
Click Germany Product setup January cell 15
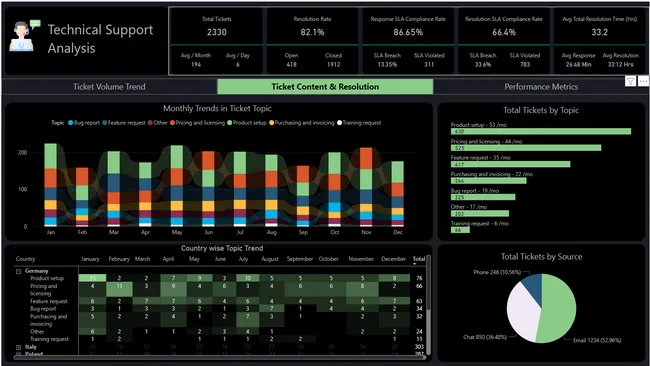(x=92, y=278)
